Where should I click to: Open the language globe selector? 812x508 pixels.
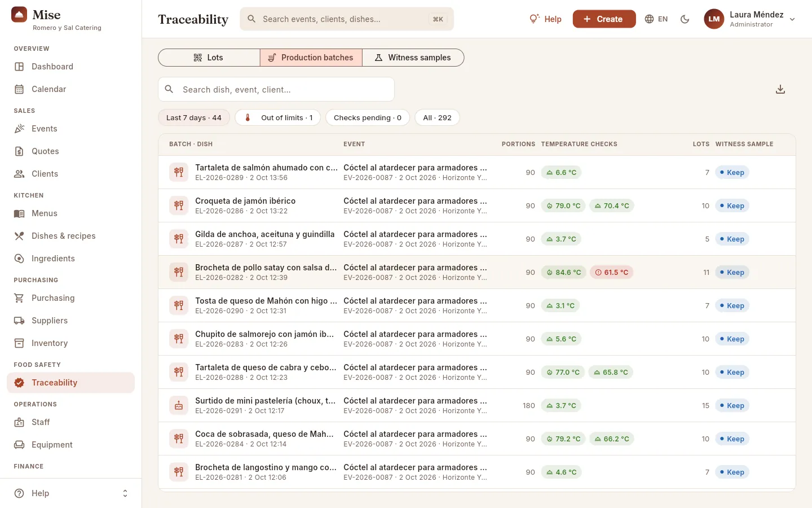point(656,19)
